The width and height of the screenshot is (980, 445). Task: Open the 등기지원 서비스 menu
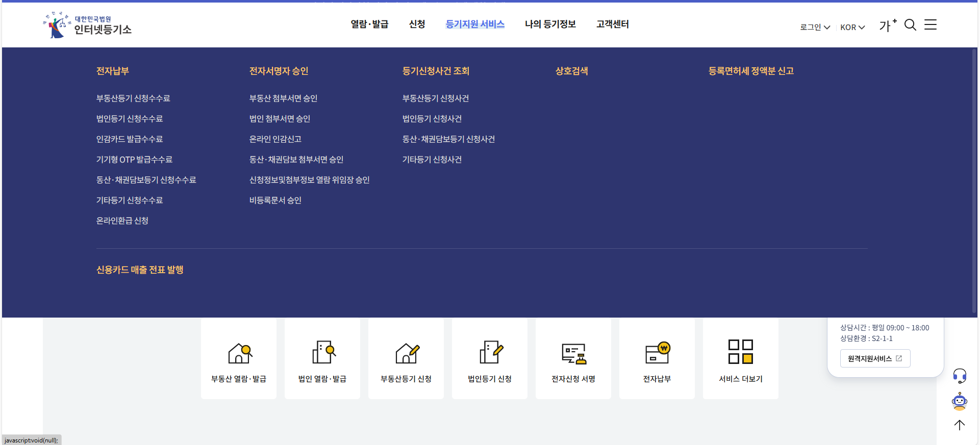pyautogui.click(x=475, y=24)
